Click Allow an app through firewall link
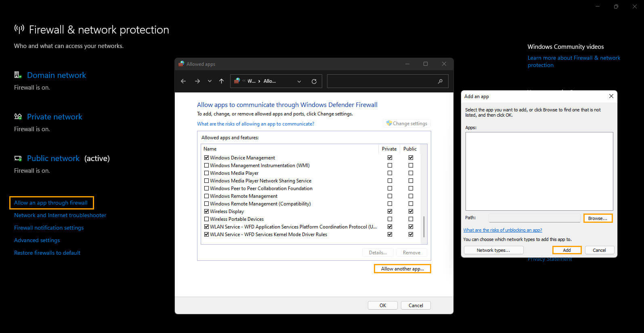 pos(51,203)
